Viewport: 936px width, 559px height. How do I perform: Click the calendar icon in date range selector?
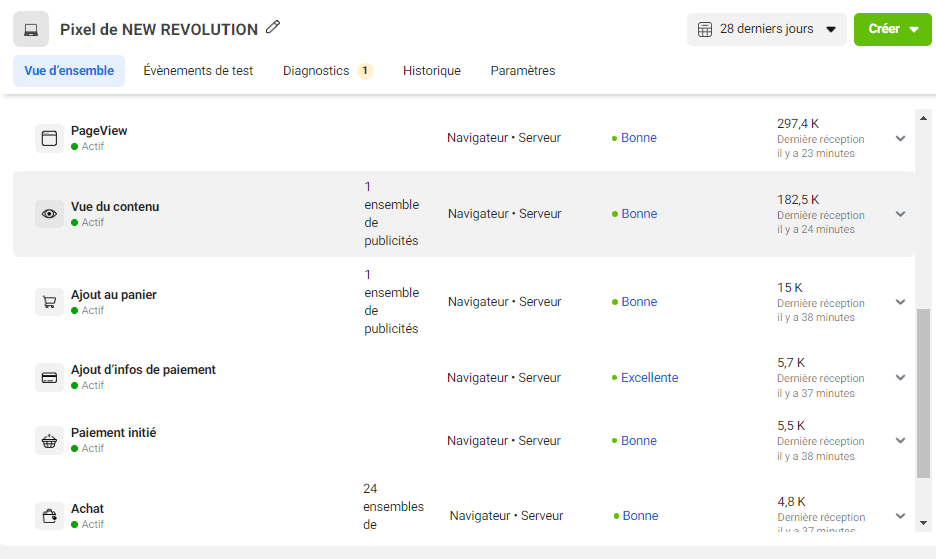click(705, 29)
